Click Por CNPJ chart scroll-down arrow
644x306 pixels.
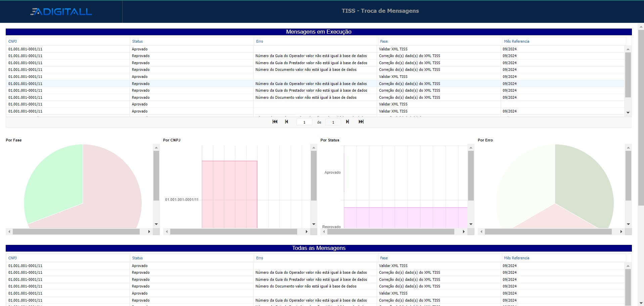[314, 224]
